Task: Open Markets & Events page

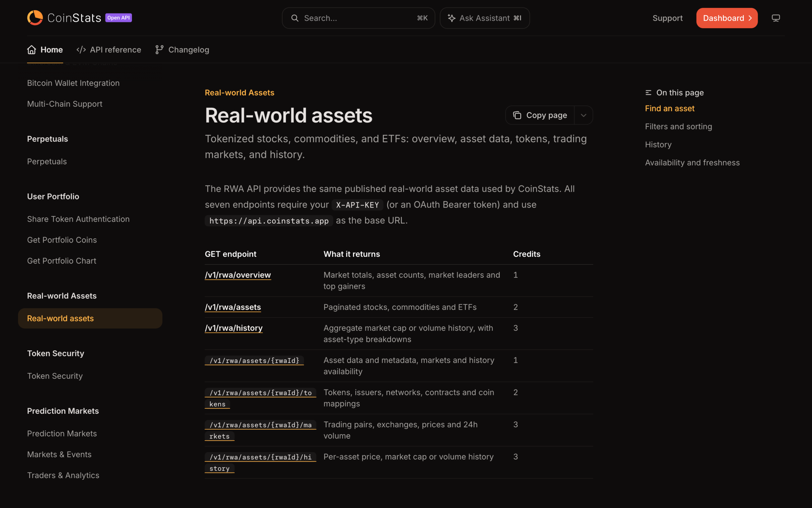Action: tap(59, 454)
